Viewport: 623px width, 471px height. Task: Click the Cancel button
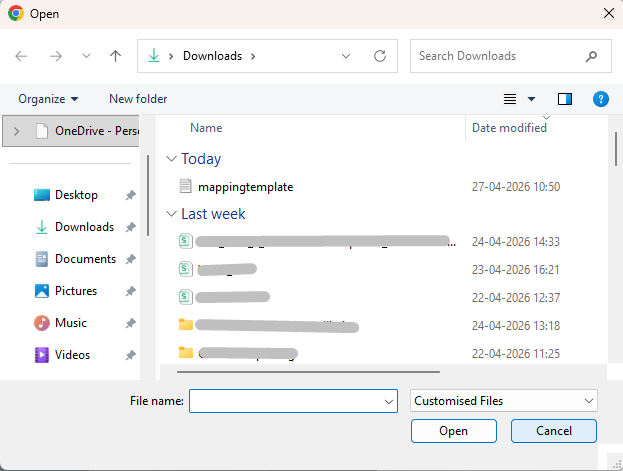[553, 431]
